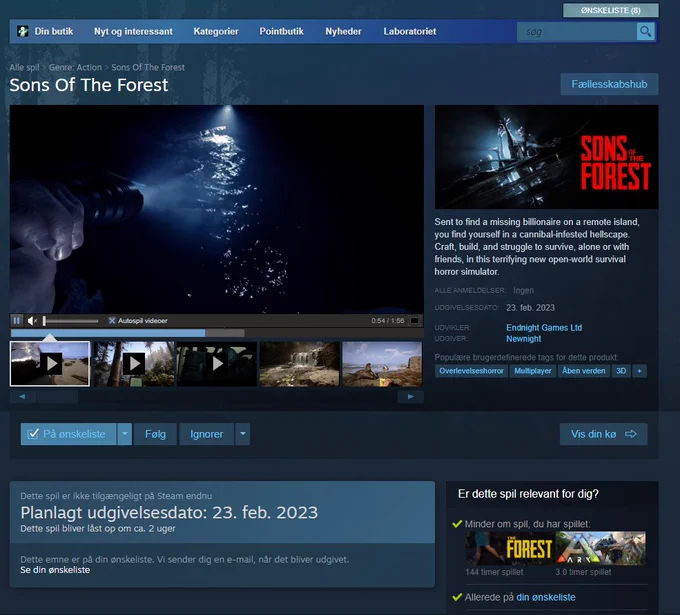Select the Overlevelseshorror tag
This screenshot has height=615, width=680.
point(471,371)
